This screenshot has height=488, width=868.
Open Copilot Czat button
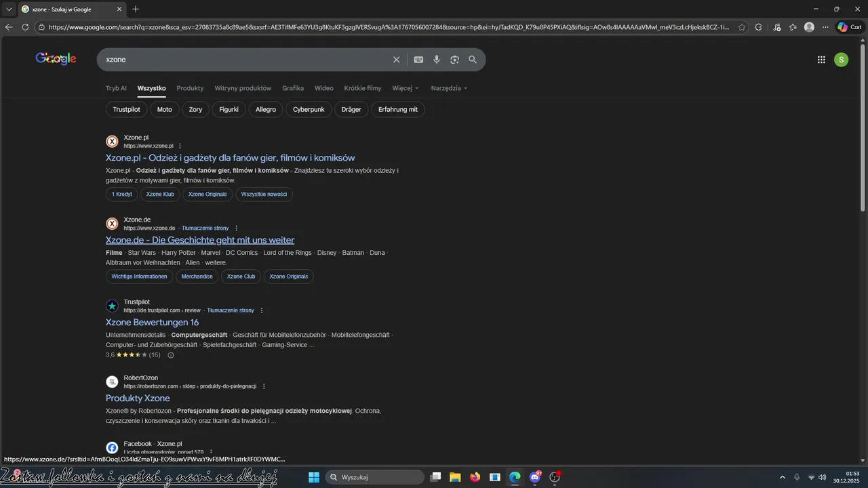[849, 27]
